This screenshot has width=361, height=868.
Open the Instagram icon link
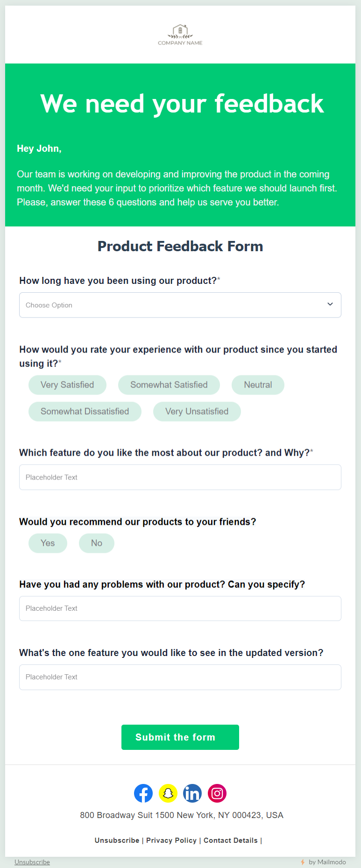coord(217,793)
